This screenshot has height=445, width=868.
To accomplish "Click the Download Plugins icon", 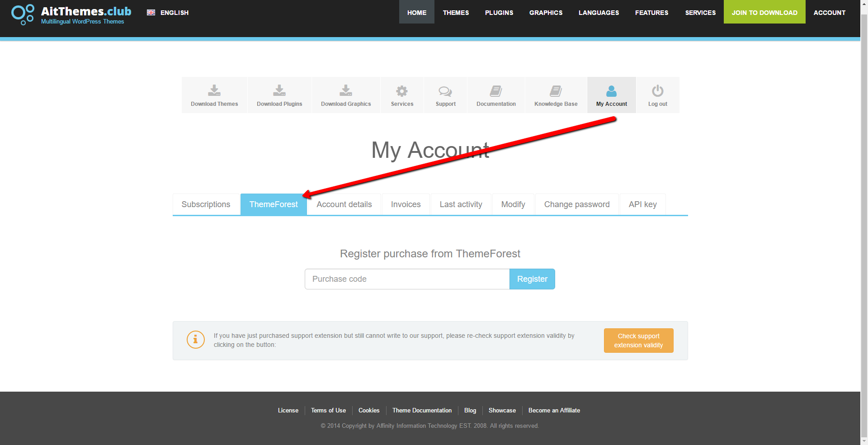I will pos(279,90).
